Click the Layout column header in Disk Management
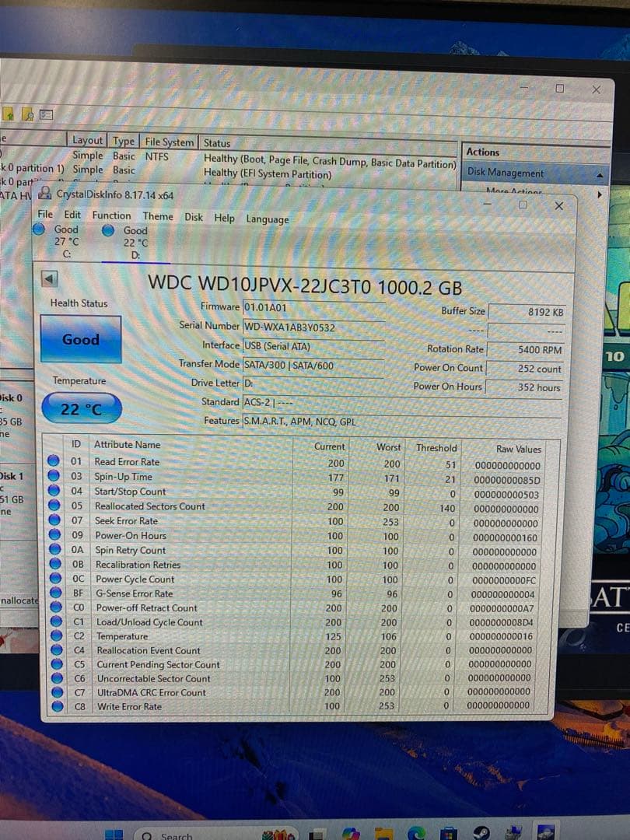This screenshot has height=840, width=630. tap(87, 140)
